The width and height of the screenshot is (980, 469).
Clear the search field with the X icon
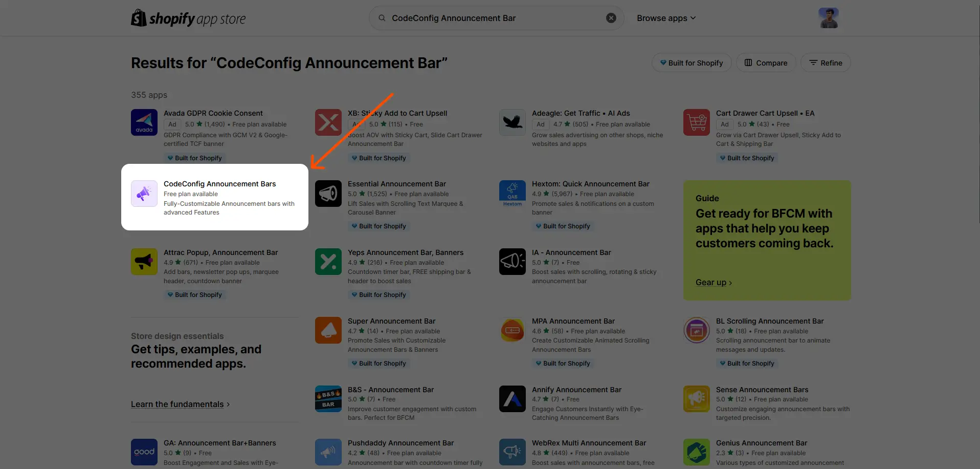coord(611,18)
